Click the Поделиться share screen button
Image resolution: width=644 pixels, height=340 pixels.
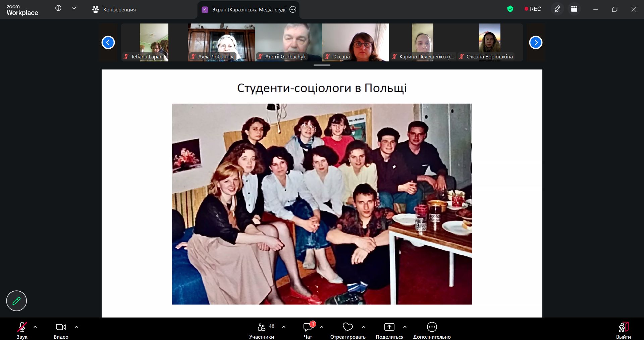coord(389,331)
